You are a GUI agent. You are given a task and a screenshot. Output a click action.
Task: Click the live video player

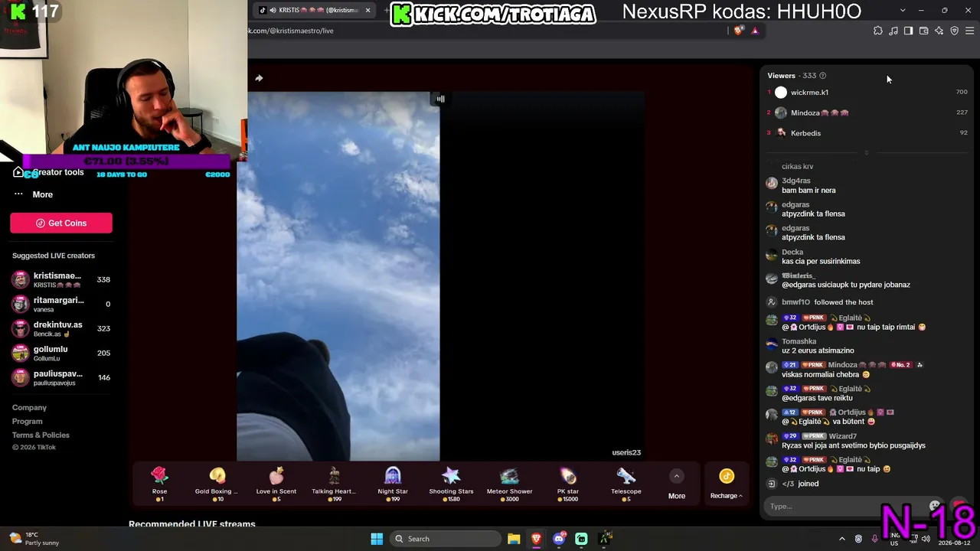pyautogui.click(x=440, y=276)
